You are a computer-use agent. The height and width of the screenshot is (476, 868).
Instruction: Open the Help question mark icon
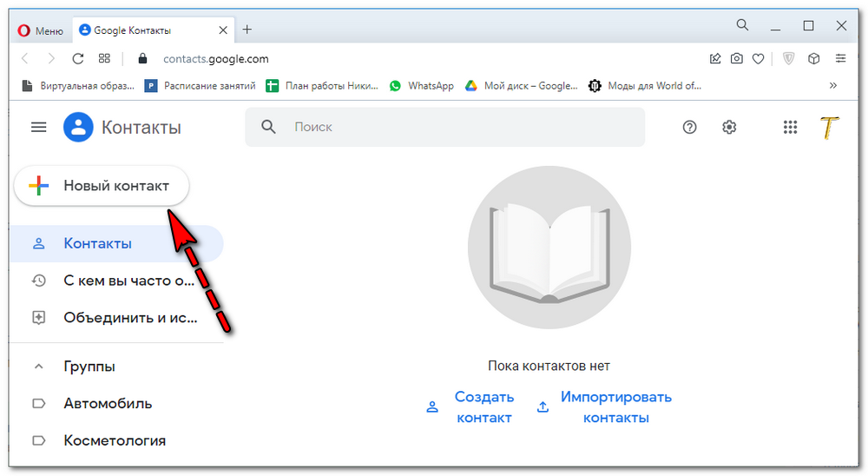pyautogui.click(x=689, y=127)
